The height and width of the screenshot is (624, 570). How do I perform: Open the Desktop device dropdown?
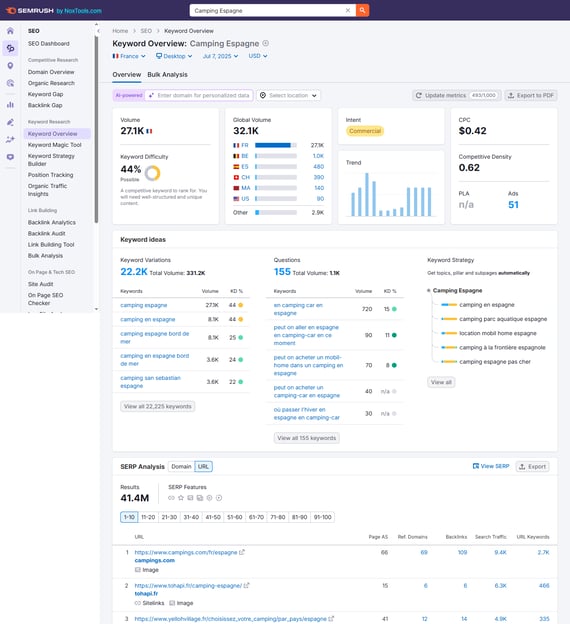(174, 56)
